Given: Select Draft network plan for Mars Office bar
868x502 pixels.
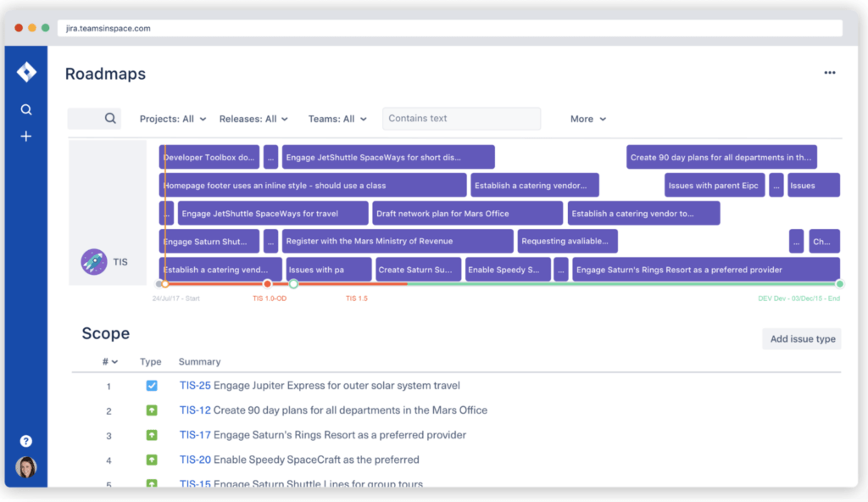Looking at the screenshot, I should [468, 214].
